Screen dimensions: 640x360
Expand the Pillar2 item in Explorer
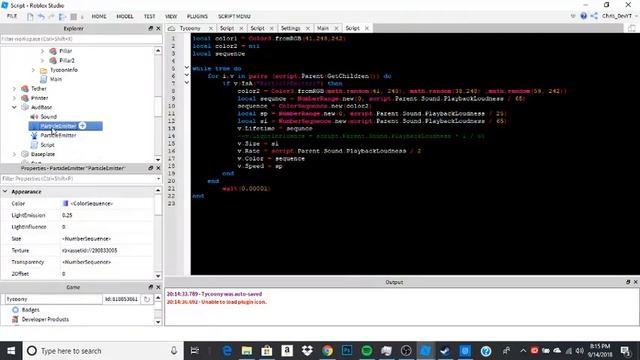click(x=42, y=60)
